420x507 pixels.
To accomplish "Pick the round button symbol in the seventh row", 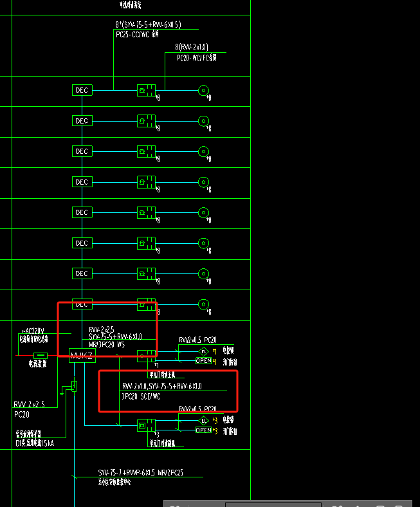I will point(203,273).
